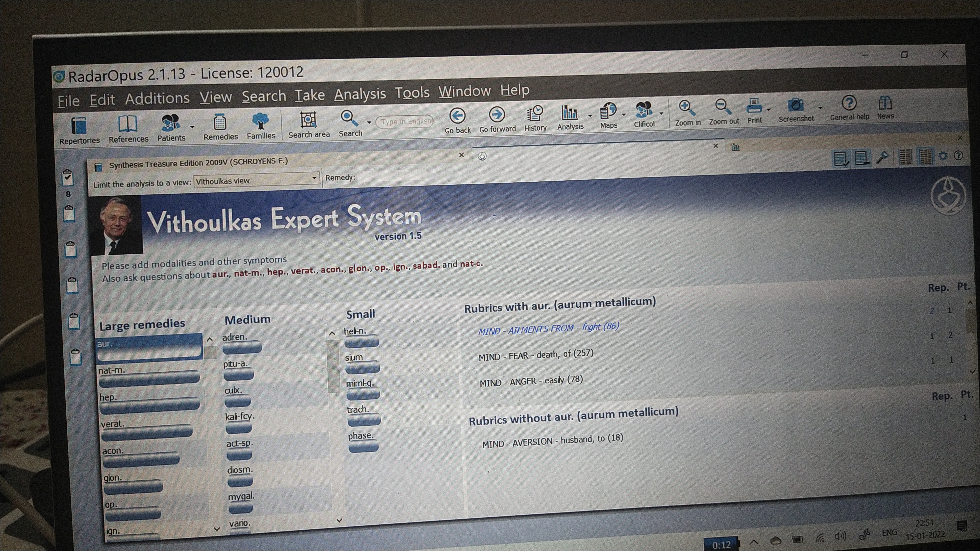The width and height of the screenshot is (980, 551).
Task: Open the File menu
Action: pos(68,101)
